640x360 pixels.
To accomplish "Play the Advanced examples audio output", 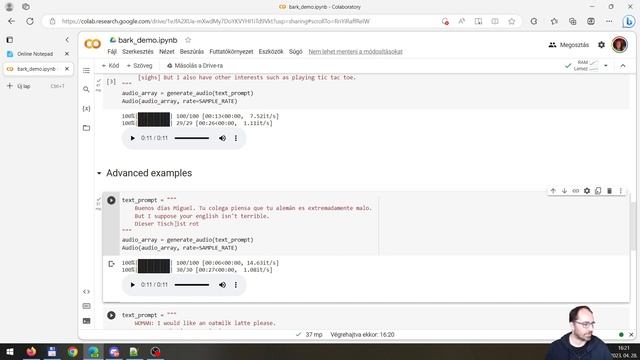I will 132,285.
